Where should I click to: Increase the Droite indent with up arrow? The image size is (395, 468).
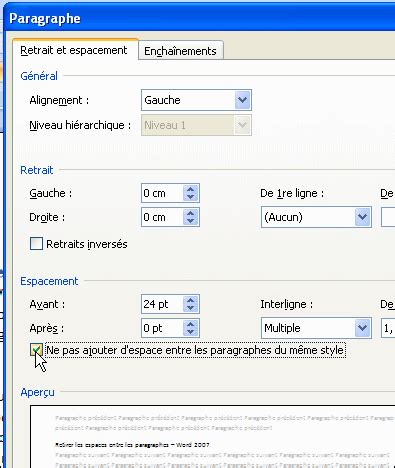tap(191, 213)
